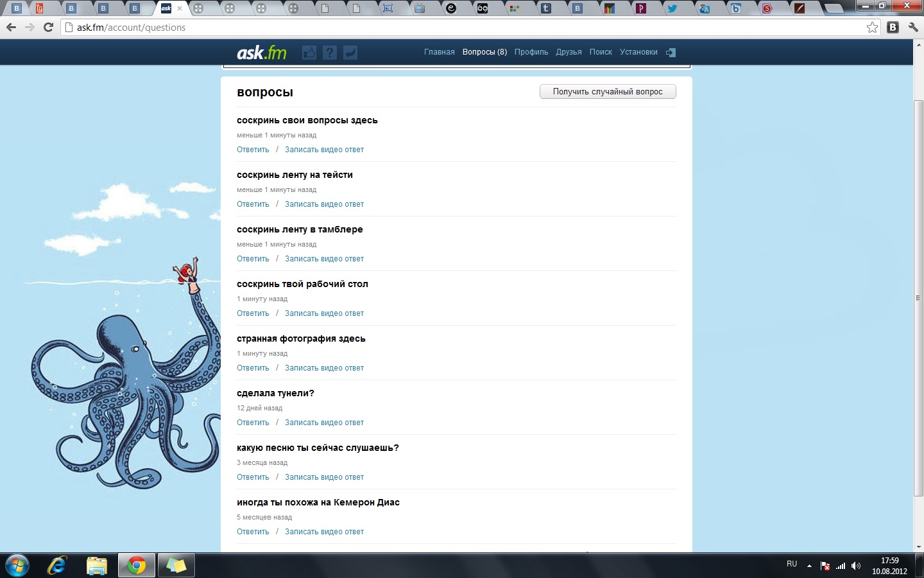Click the question text 'странная фотография здесь'
Image resolution: width=924 pixels, height=578 pixels.
point(301,338)
